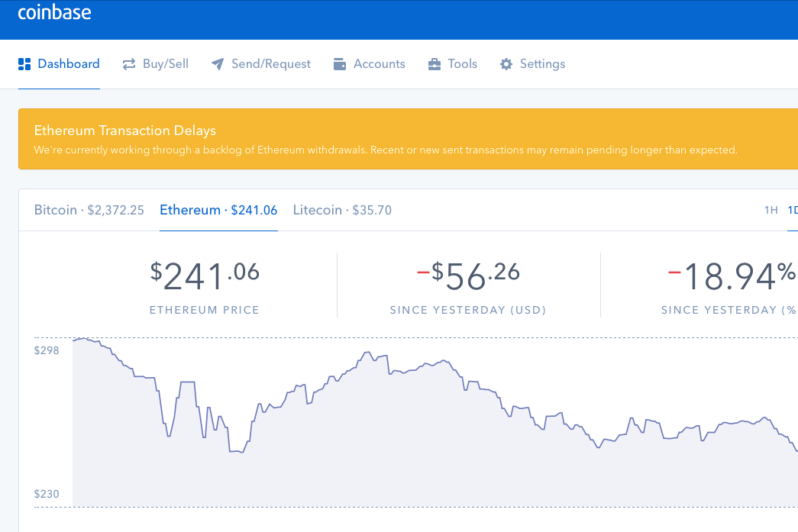Click the Buy/Sell arrows icon

click(129, 64)
